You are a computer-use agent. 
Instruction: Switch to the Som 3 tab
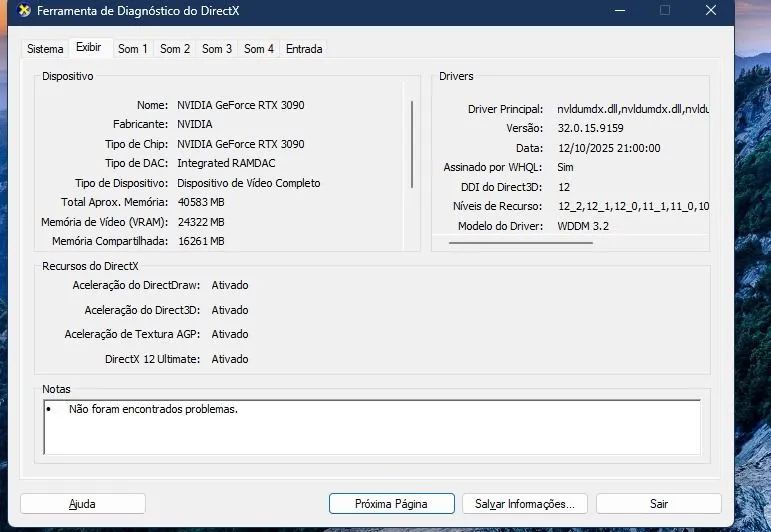217,49
